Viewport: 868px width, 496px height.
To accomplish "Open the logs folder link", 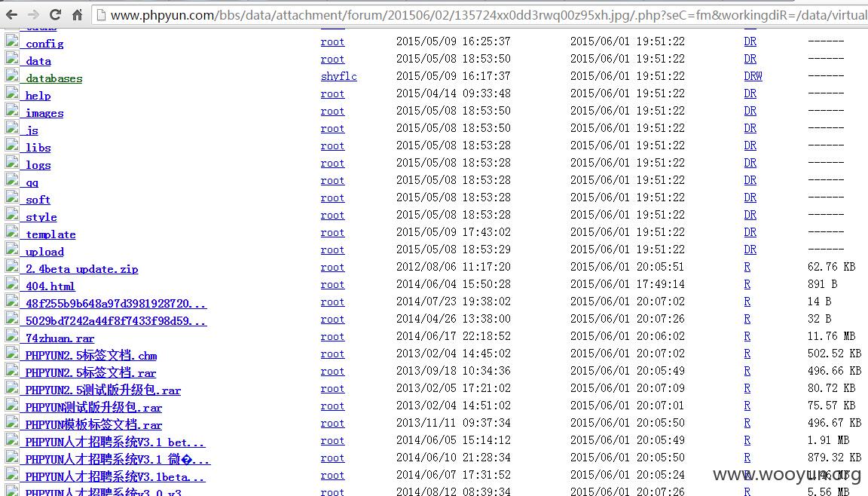I will [x=38, y=165].
